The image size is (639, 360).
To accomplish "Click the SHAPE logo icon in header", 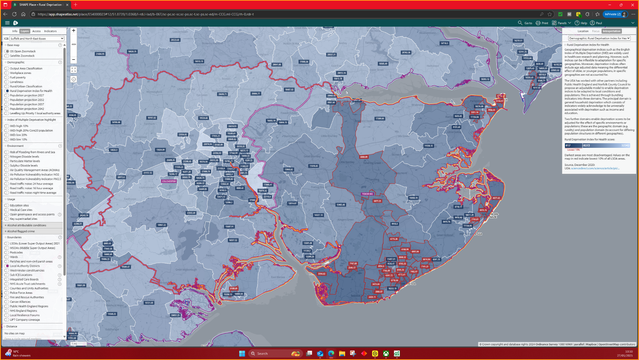I will tap(15, 23).
